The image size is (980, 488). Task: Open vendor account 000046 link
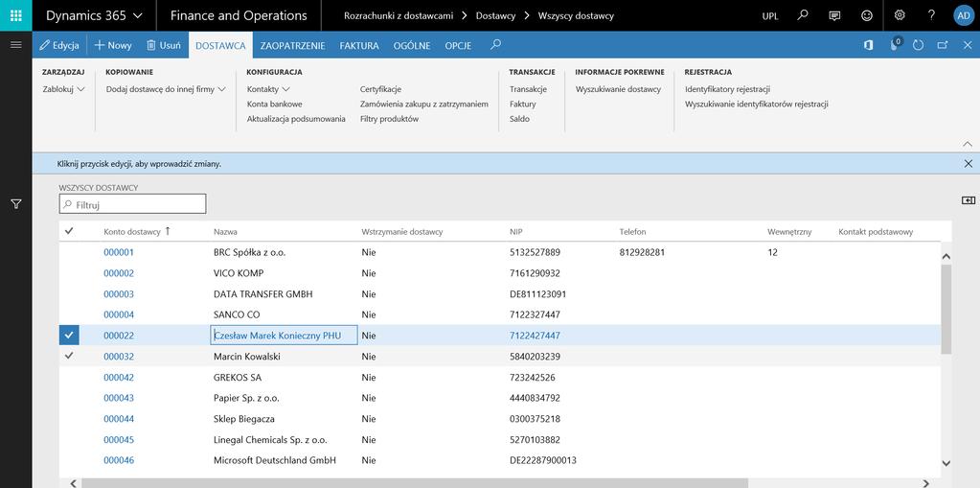(119, 460)
